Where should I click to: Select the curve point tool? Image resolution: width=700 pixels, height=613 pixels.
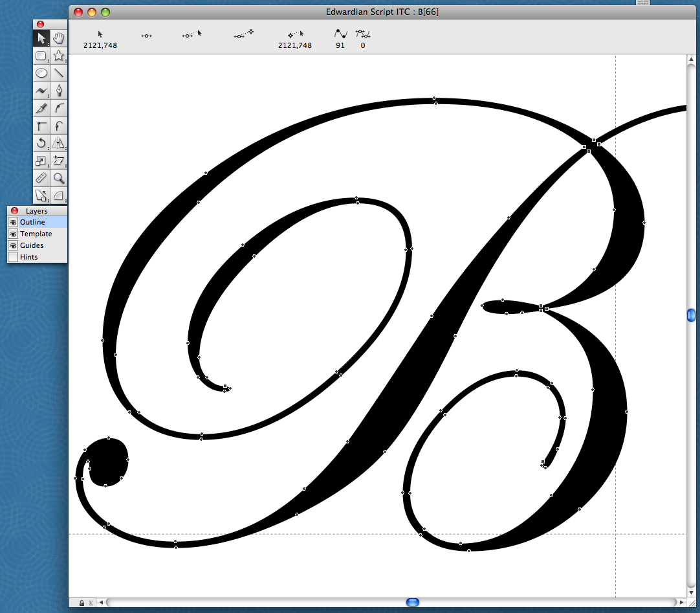tap(58, 108)
